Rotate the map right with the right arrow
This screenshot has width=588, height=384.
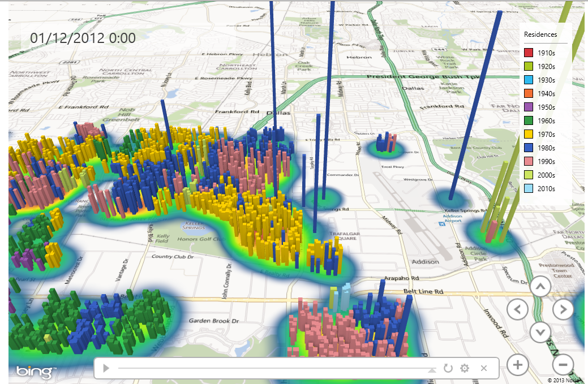(x=563, y=309)
